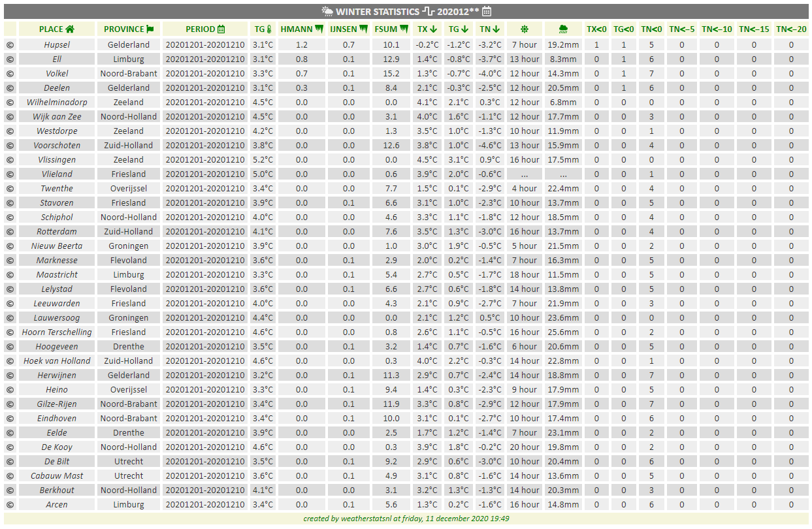Click the copyright symbol in the Arcen row
This screenshot has width=812, height=529.
(10, 504)
